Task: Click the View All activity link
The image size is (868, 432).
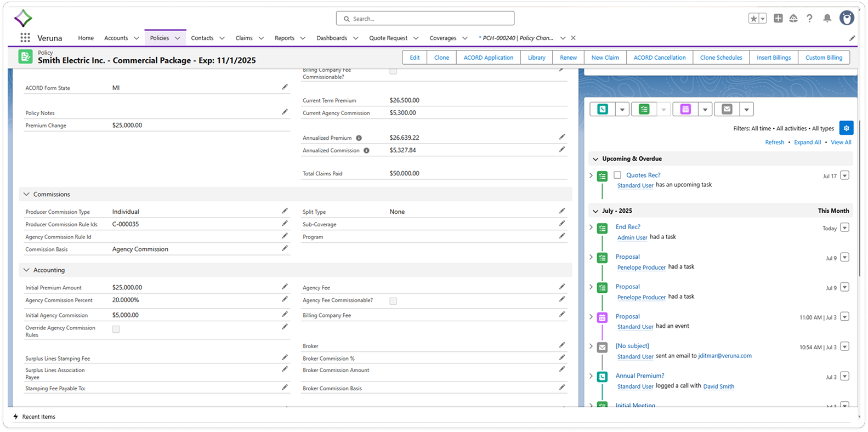Action: click(841, 142)
